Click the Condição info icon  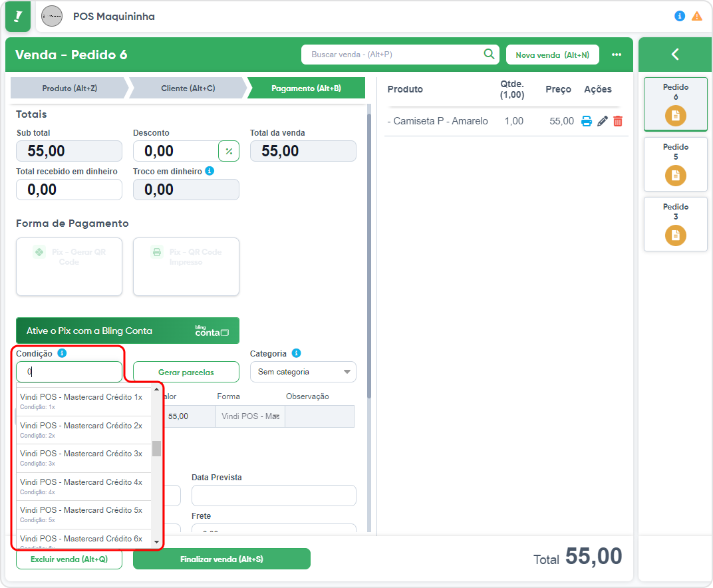tap(63, 353)
